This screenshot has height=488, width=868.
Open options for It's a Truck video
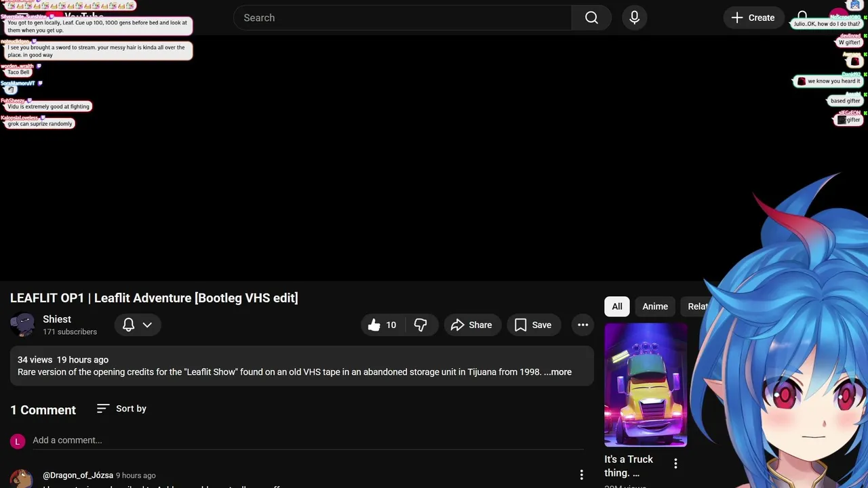click(x=675, y=464)
